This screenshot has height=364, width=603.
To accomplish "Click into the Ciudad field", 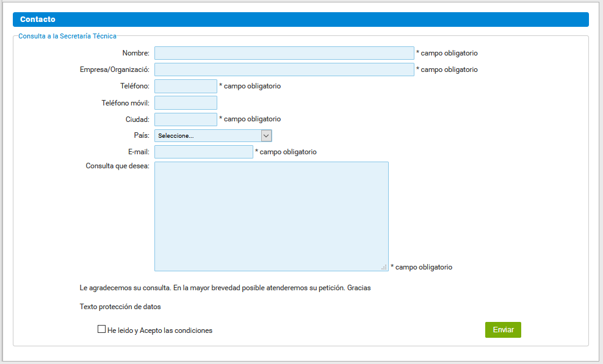I will pos(186,120).
